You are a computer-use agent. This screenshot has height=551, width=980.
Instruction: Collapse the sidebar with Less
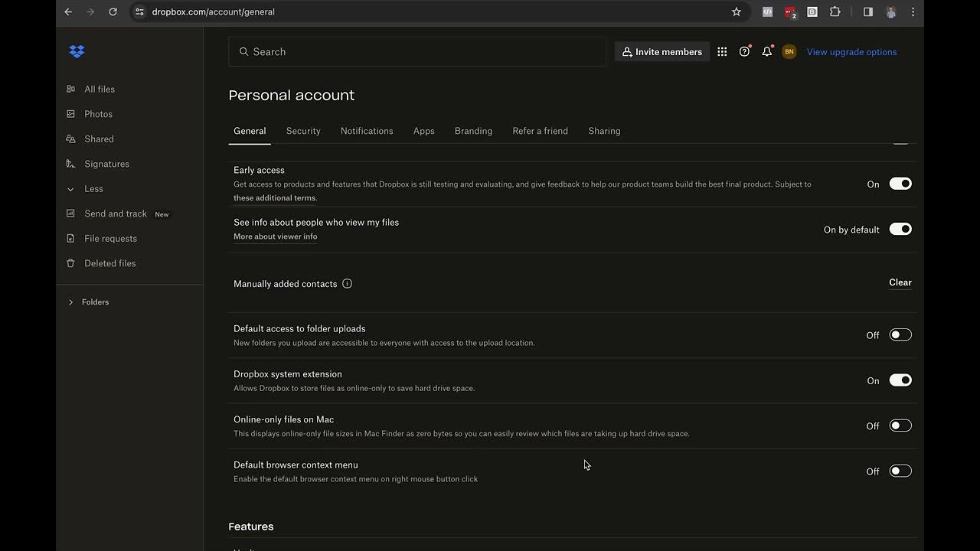point(93,189)
